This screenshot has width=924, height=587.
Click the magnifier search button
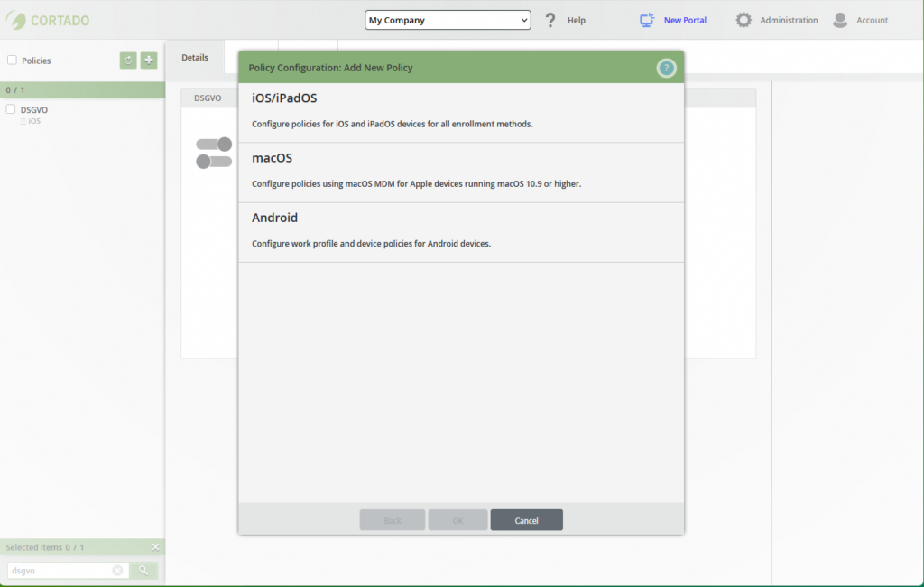[x=143, y=570]
